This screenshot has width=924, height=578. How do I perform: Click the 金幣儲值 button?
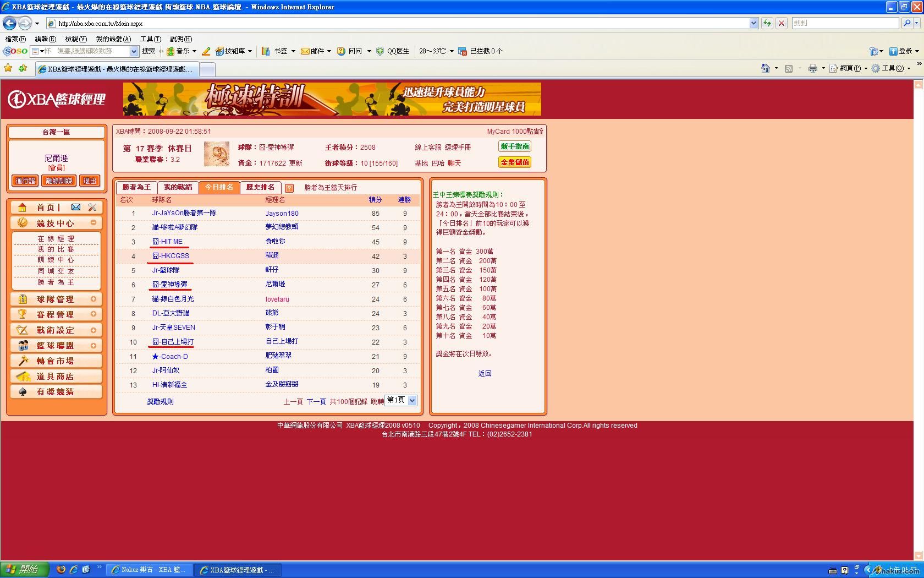click(x=515, y=162)
